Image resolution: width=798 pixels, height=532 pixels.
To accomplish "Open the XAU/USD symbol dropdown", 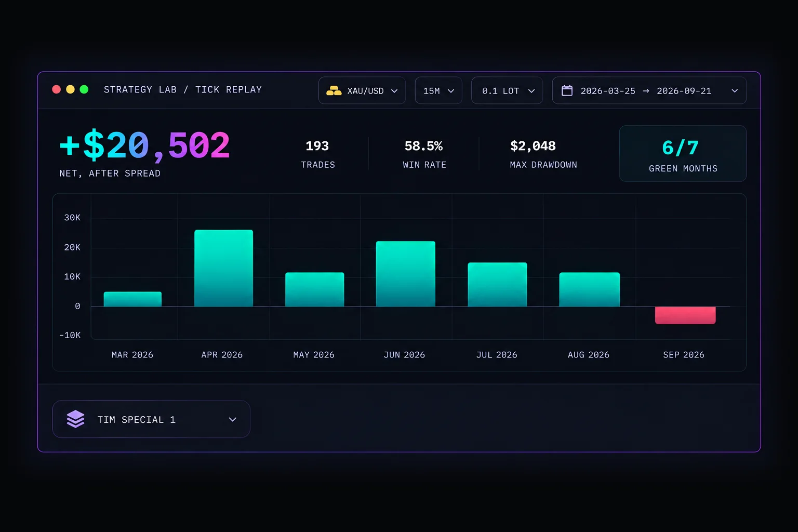I will click(x=362, y=90).
